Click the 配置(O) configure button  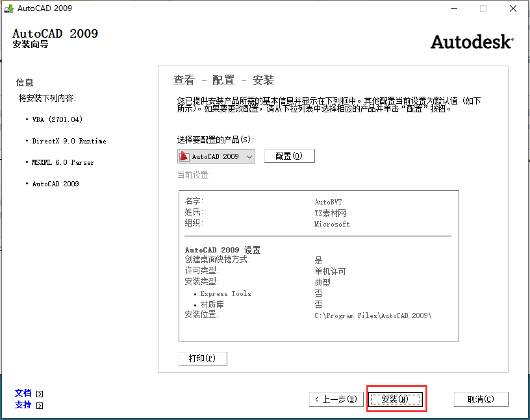tap(289, 156)
